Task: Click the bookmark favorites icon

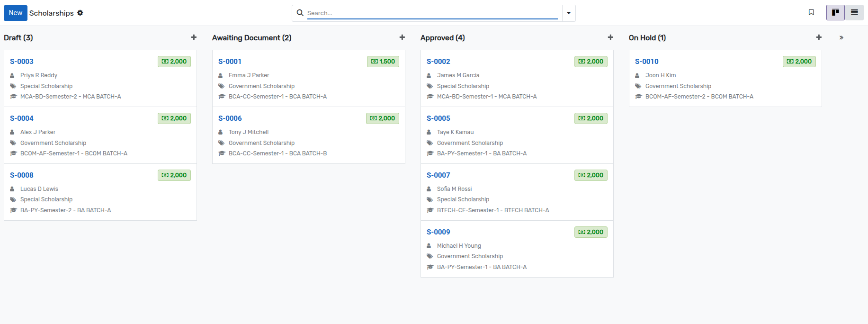Action: (x=811, y=12)
